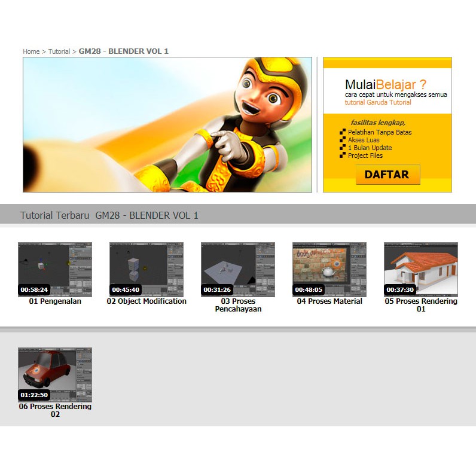This screenshot has height=476, width=476.
Task: Select the 04 Proses Material teapot thumbnail
Action: coord(329,269)
